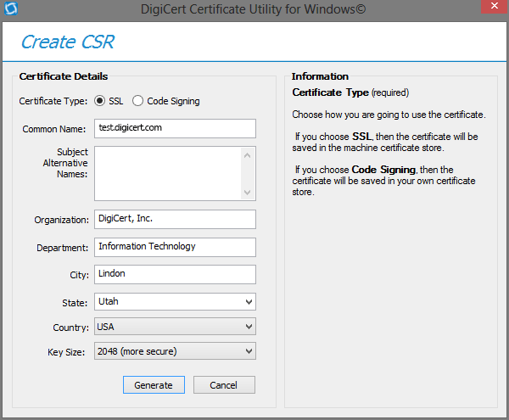Click the Information panel heading
The height and width of the screenshot is (420, 509).
click(320, 76)
